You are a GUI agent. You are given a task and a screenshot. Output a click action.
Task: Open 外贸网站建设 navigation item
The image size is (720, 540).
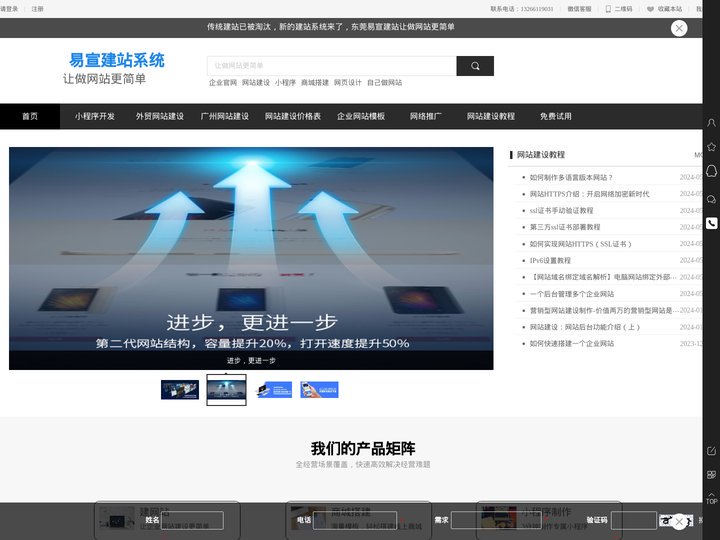pyautogui.click(x=159, y=116)
